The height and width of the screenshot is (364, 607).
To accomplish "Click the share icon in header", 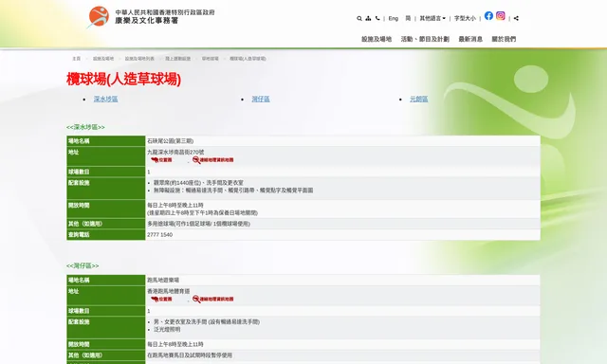I will point(516,18).
